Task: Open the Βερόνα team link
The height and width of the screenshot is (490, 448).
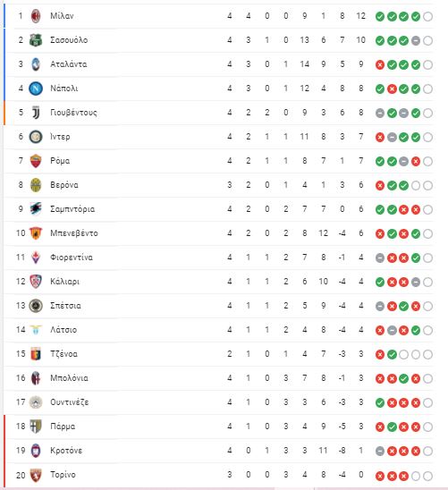Action: [x=64, y=185]
